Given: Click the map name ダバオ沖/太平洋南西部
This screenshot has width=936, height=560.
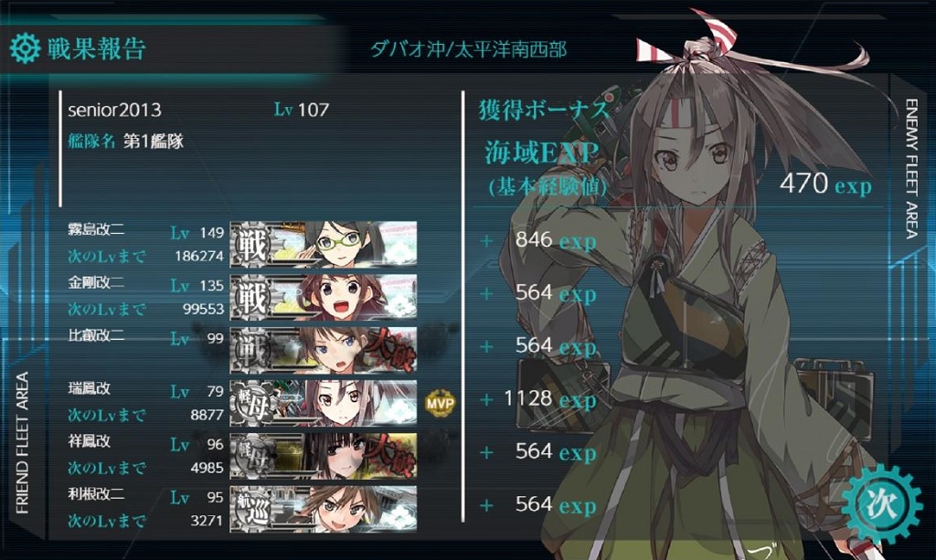Looking at the screenshot, I should [x=469, y=48].
